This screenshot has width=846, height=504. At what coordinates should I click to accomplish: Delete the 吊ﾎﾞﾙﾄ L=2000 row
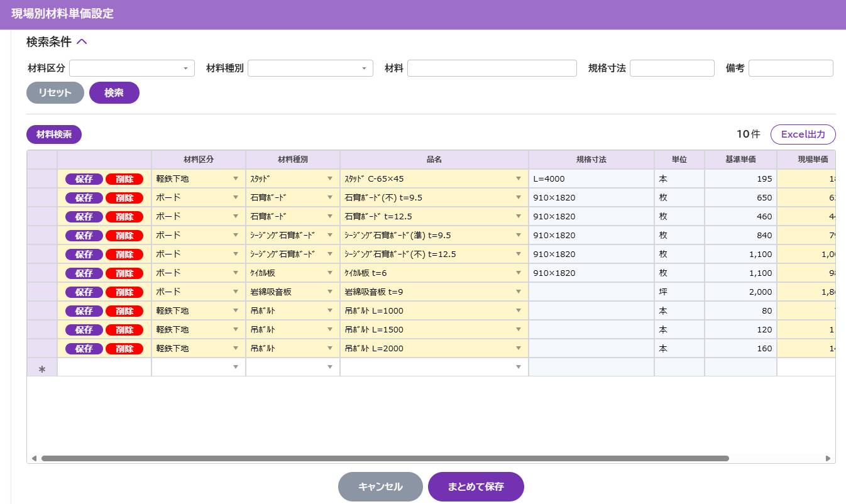(x=124, y=349)
